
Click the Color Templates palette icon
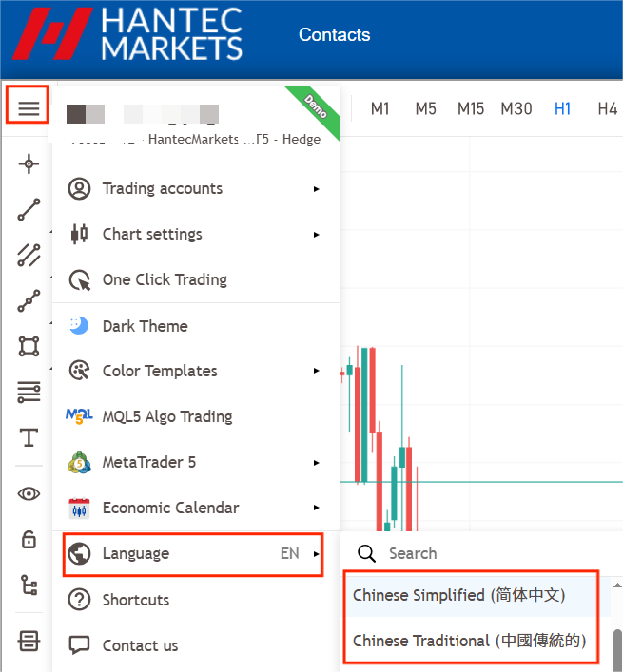coord(79,371)
